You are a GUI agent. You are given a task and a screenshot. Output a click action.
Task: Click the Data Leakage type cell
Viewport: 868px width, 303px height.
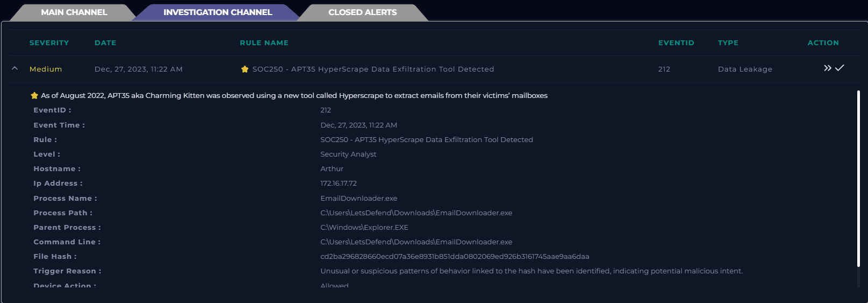[745, 69]
